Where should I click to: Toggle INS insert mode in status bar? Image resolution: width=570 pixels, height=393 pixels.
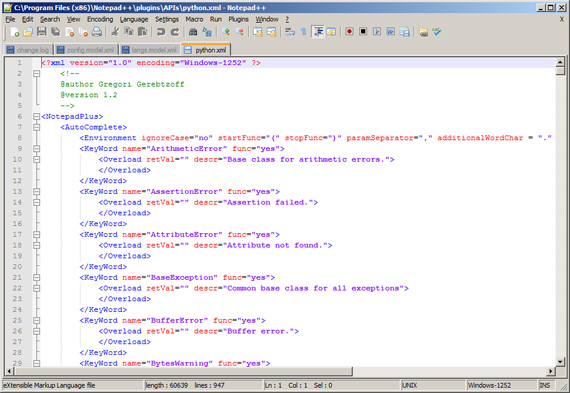pyautogui.click(x=545, y=385)
